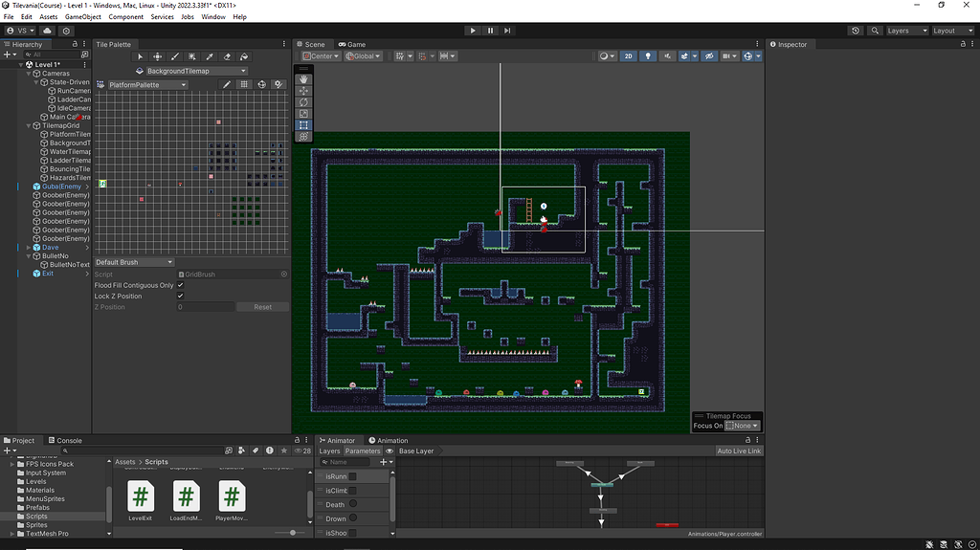Select the PlayerMovement script asset
The image size is (980, 550).
click(x=232, y=500)
